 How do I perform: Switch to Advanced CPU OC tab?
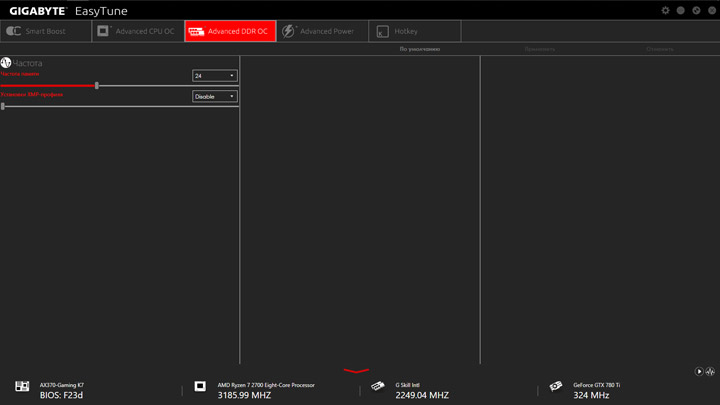pyautogui.click(x=138, y=31)
